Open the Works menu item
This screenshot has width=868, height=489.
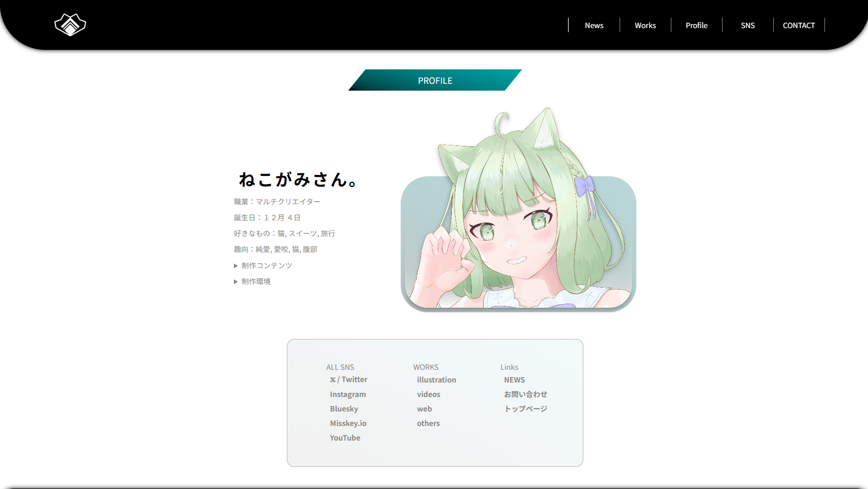coord(645,25)
